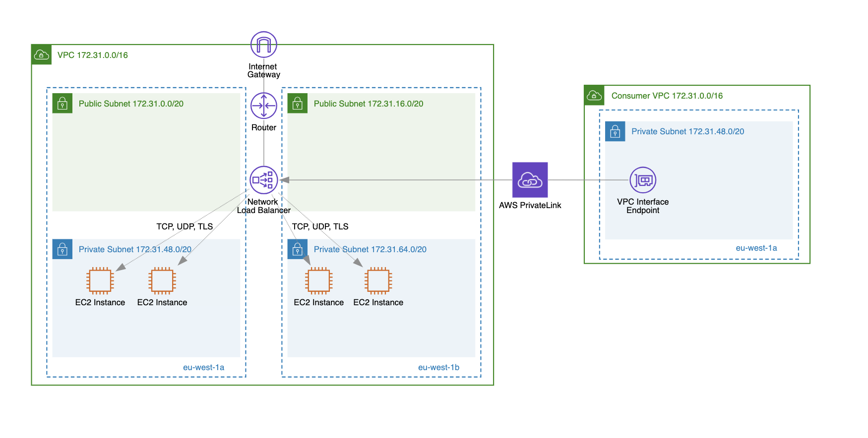Click the 'AWS PrivateLink' label
Image resolution: width=868 pixels, height=438 pixels.
point(530,205)
